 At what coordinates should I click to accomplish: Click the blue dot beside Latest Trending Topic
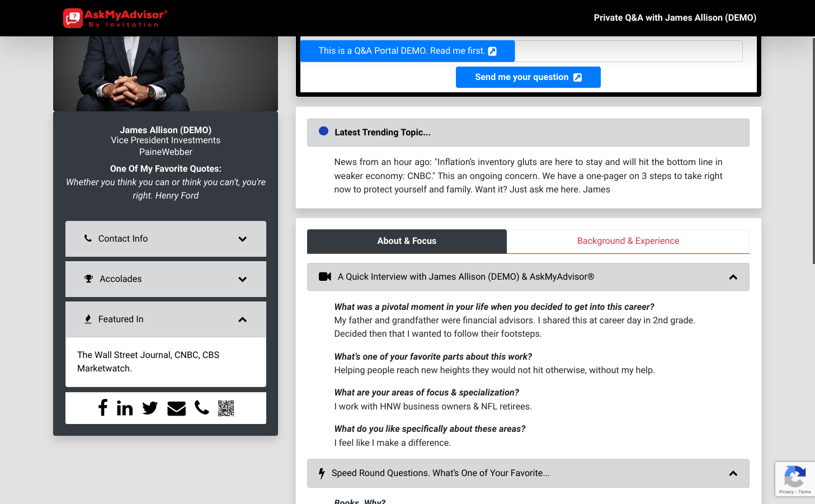[x=323, y=131]
